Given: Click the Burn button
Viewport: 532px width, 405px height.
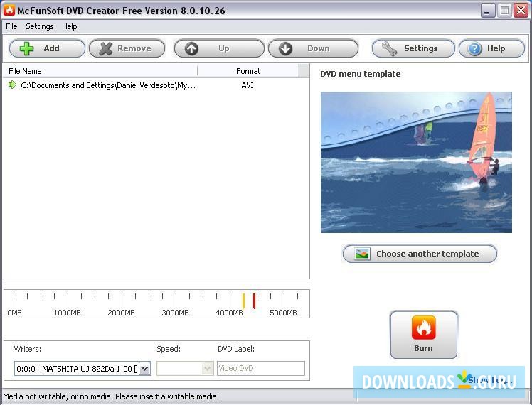Looking at the screenshot, I should (x=423, y=335).
